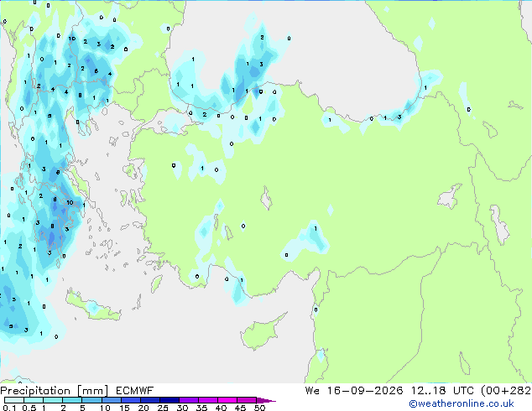Screen dimensions: 532x411
Task: Click the legend tick label 50
Action: click(x=260, y=408)
